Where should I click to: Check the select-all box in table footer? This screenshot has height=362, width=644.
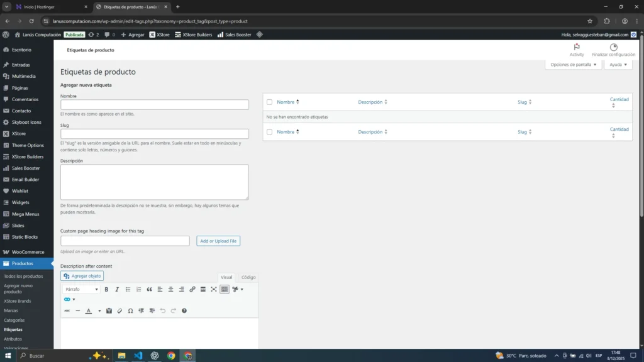point(270,132)
